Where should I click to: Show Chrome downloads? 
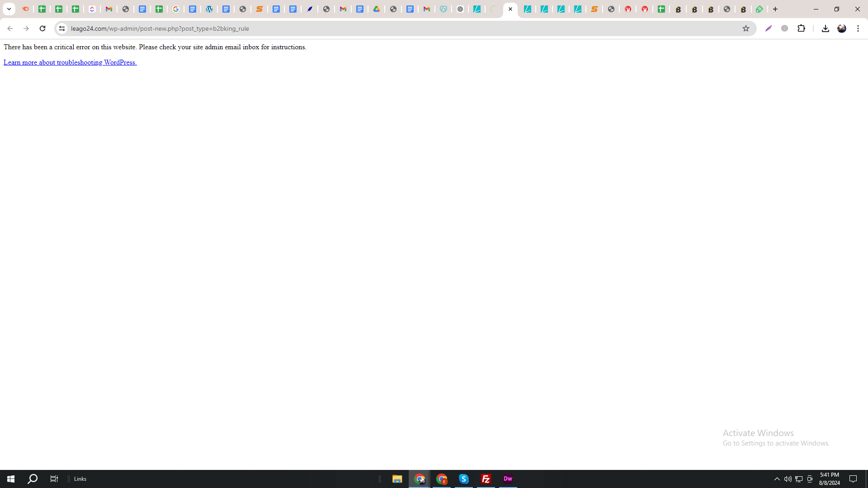coord(825,28)
